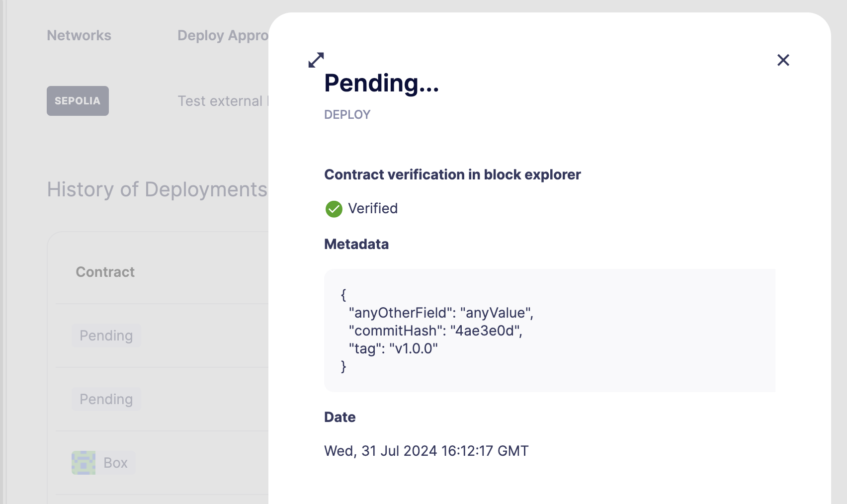
Task: Click the X close icon on the modal
Action: point(783,60)
